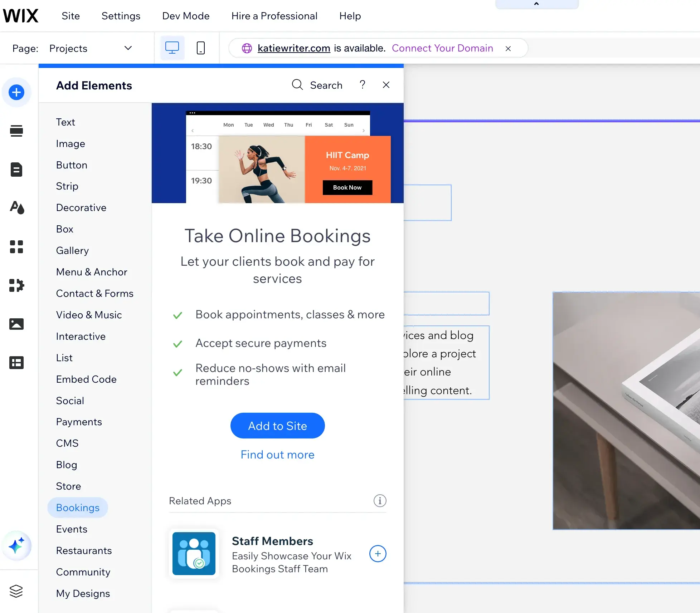
Task: Expand the collapsed top bar chevron
Action: pyautogui.click(x=536, y=4)
